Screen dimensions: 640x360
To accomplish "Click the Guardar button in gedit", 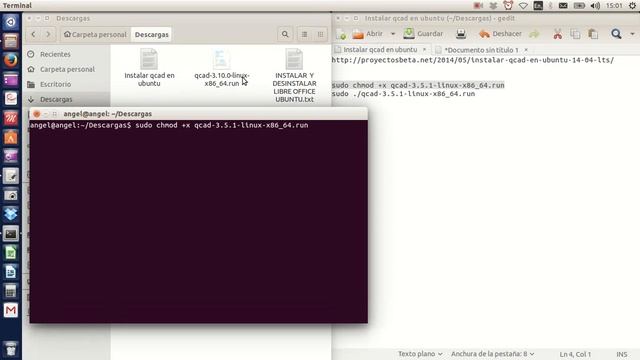I will tap(423, 34).
